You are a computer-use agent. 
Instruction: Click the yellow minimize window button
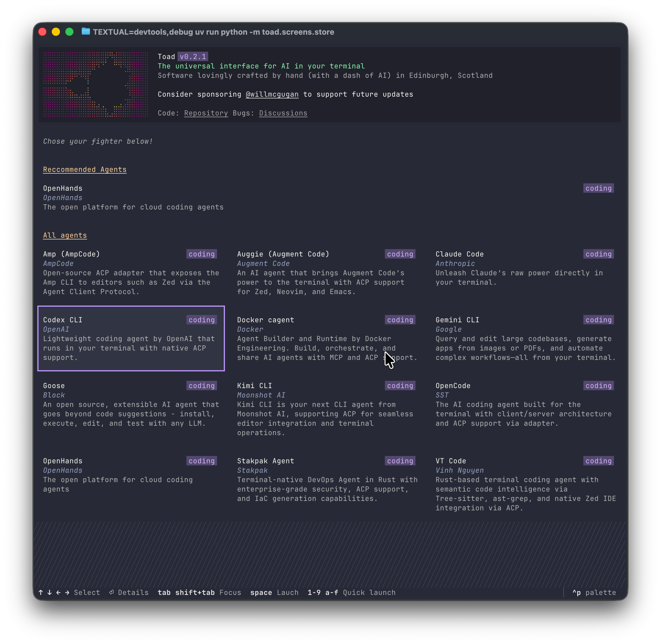pyautogui.click(x=56, y=32)
